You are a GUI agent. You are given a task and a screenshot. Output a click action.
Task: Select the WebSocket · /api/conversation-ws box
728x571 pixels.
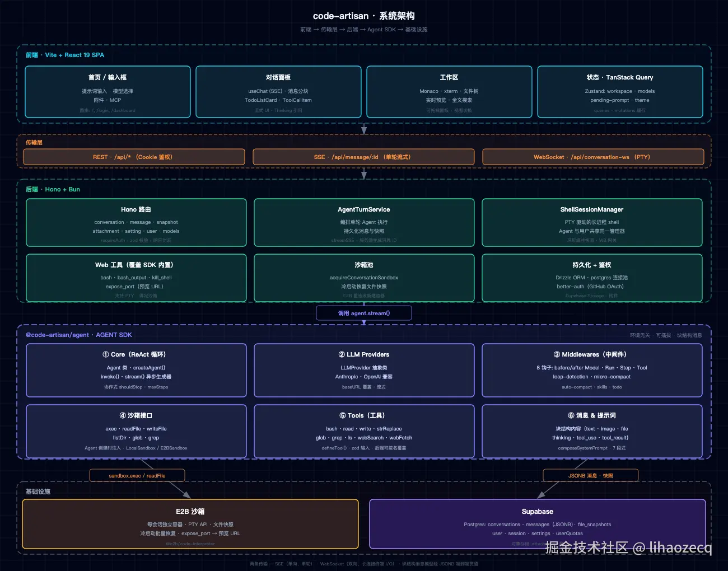tap(593, 157)
